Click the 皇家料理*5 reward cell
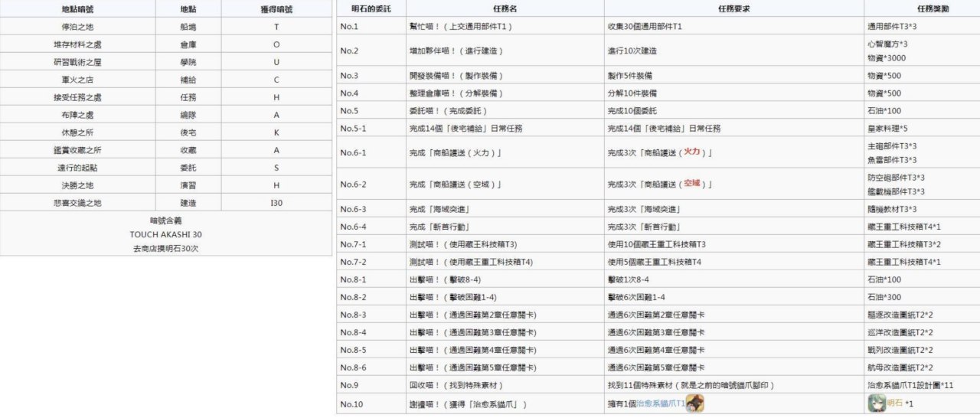 coord(887,129)
